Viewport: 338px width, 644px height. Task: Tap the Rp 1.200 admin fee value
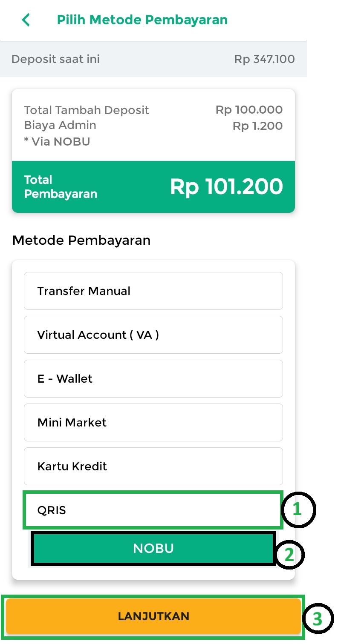click(x=257, y=126)
